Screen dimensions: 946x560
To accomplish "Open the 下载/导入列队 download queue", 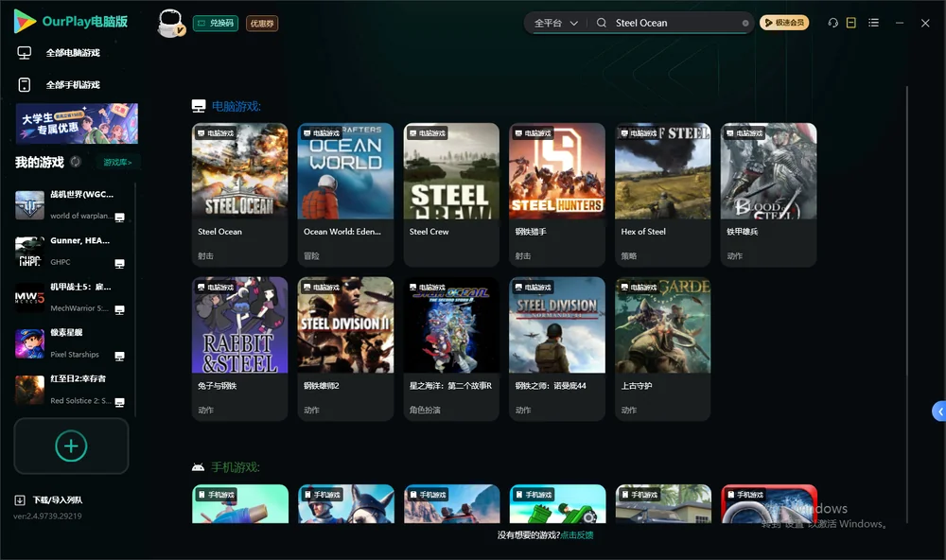I will (49, 499).
